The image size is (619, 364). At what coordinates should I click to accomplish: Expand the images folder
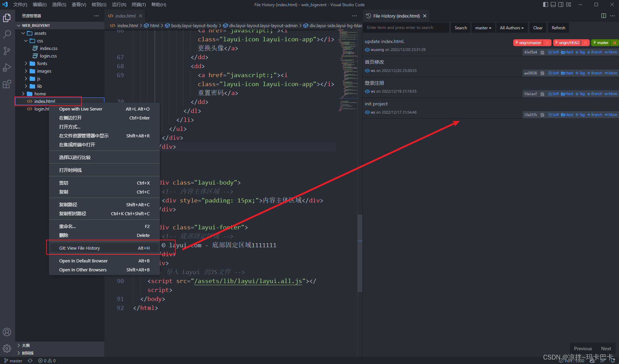click(x=26, y=71)
